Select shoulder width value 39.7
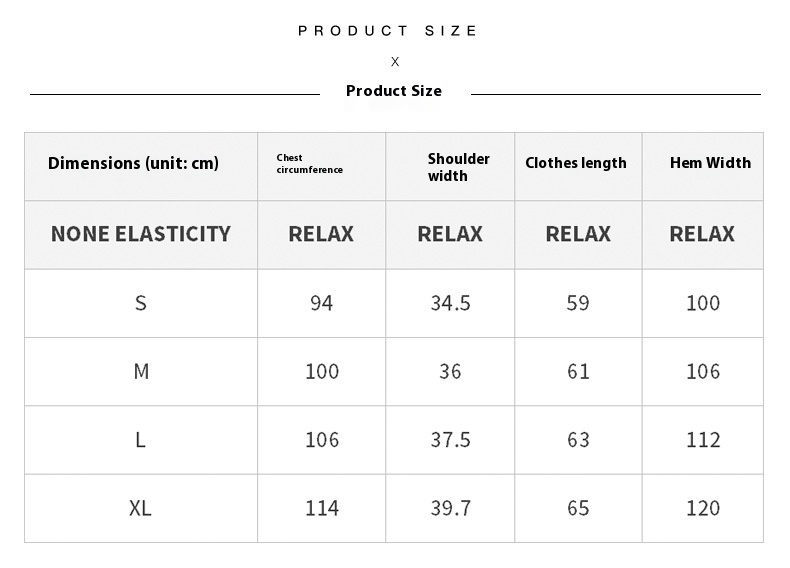The height and width of the screenshot is (568, 790). point(450,508)
